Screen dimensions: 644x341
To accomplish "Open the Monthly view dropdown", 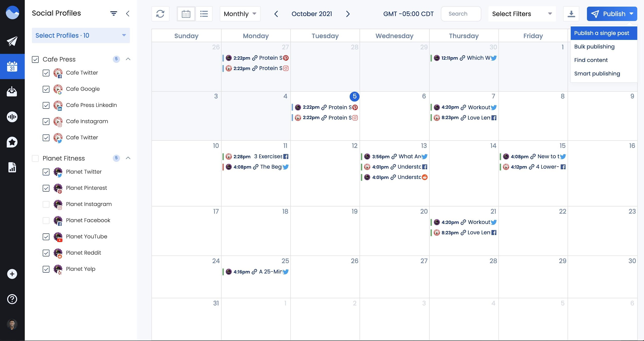I will tap(240, 14).
